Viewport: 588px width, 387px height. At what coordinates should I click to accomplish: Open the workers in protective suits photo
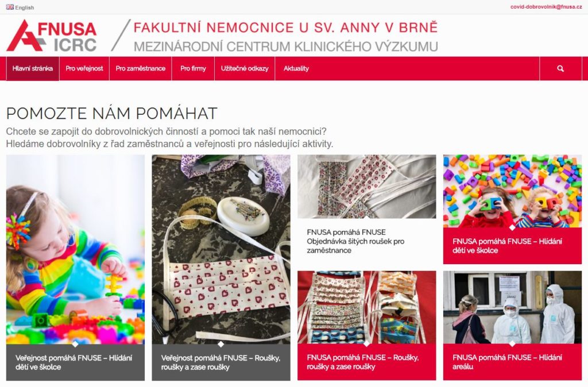point(512,307)
